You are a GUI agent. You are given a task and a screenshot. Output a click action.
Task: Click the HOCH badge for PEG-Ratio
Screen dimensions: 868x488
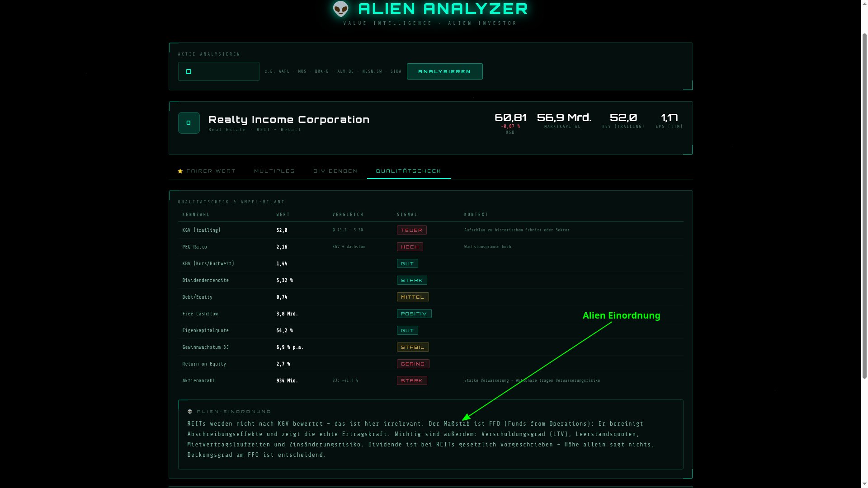tap(410, 247)
